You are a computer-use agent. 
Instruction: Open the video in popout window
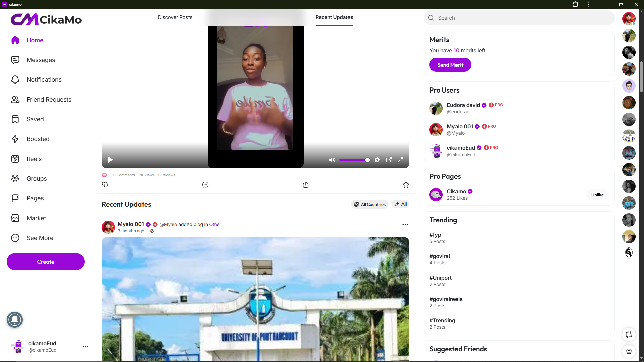point(389,160)
